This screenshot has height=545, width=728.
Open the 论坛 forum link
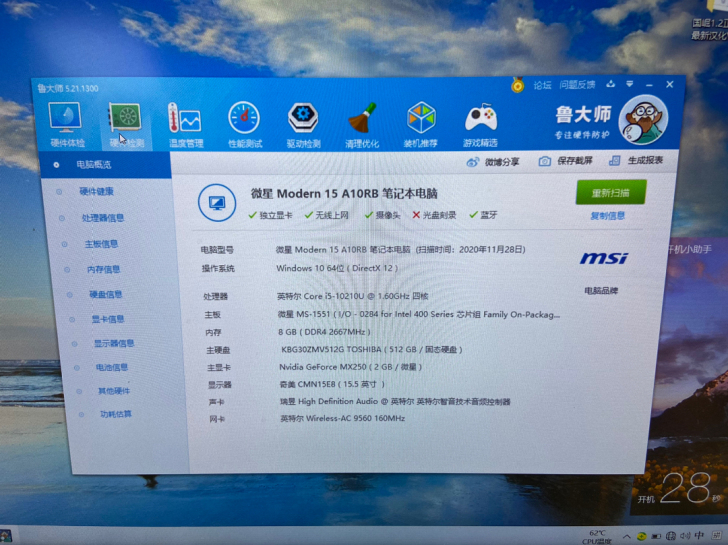[x=542, y=85]
